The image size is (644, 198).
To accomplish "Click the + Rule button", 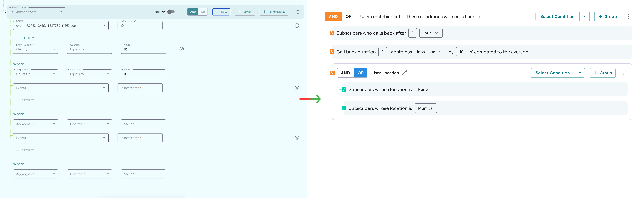I will point(221,12).
